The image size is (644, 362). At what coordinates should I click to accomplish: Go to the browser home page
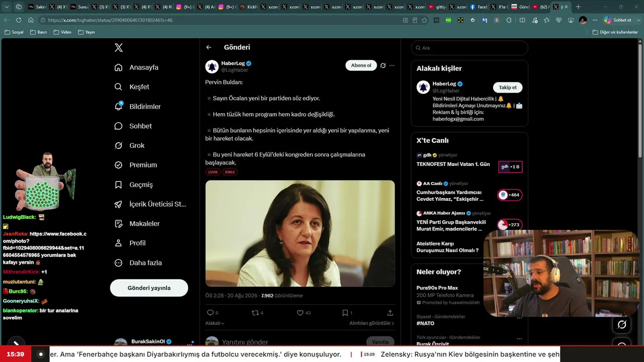click(31, 20)
